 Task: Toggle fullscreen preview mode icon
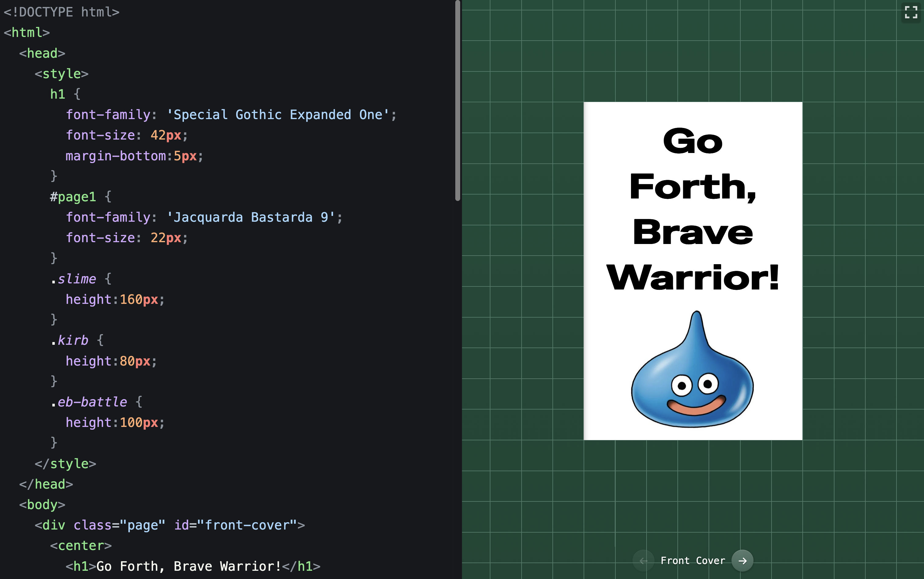pos(911,12)
